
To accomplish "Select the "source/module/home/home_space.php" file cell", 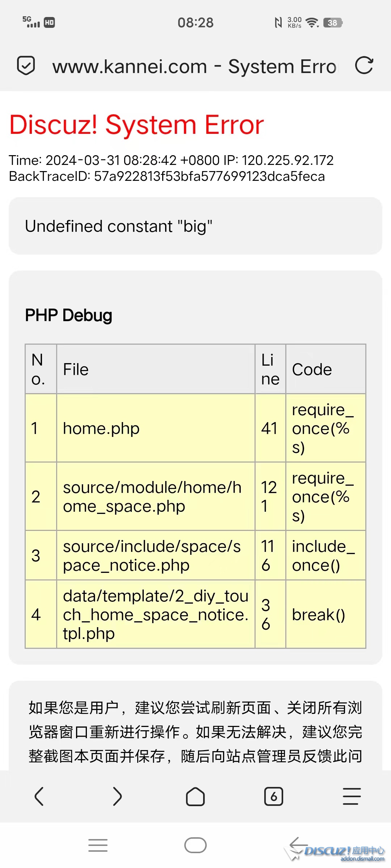I will tap(156, 497).
